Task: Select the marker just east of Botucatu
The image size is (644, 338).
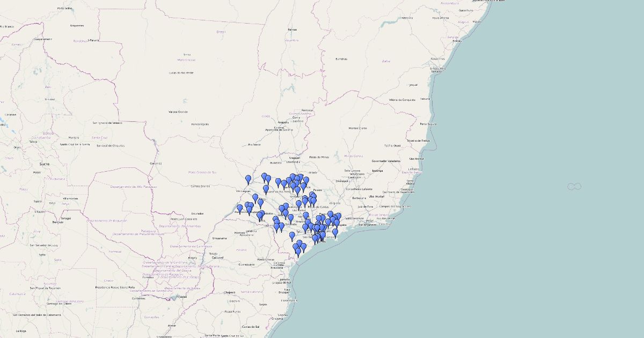Action: pyautogui.click(x=291, y=219)
